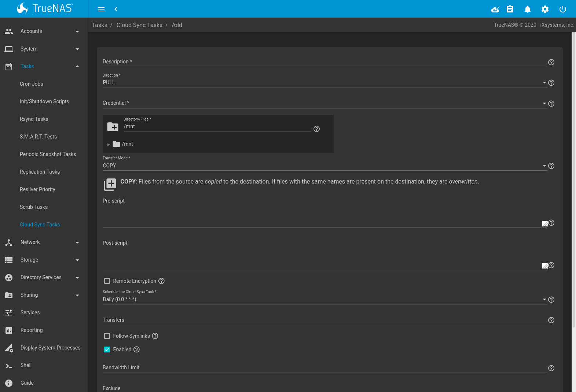Viewport: 576px width, 392px height.
Task: Expand the /mnt tree node arrow
Action: 109,144
